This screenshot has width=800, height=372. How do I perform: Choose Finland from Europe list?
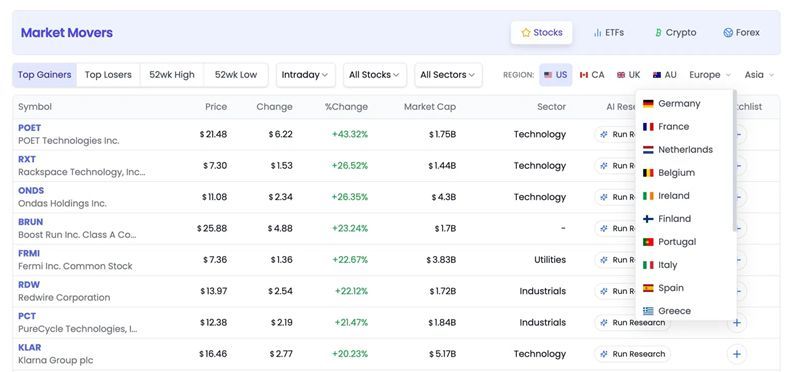pos(684,218)
